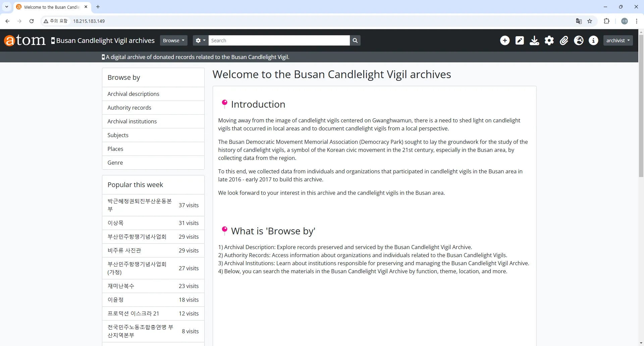Click the vertical page scrollbar thumb
Screen dimensions: 644x346
click(x=641, y=106)
